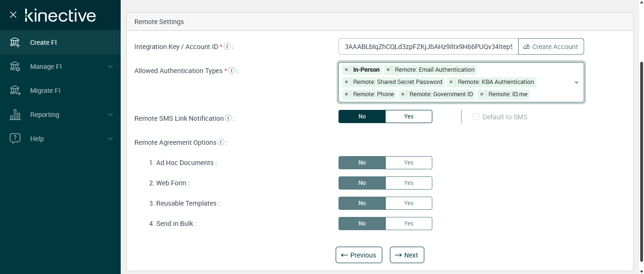Remove the Remote: Phone tag

tap(347, 94)
